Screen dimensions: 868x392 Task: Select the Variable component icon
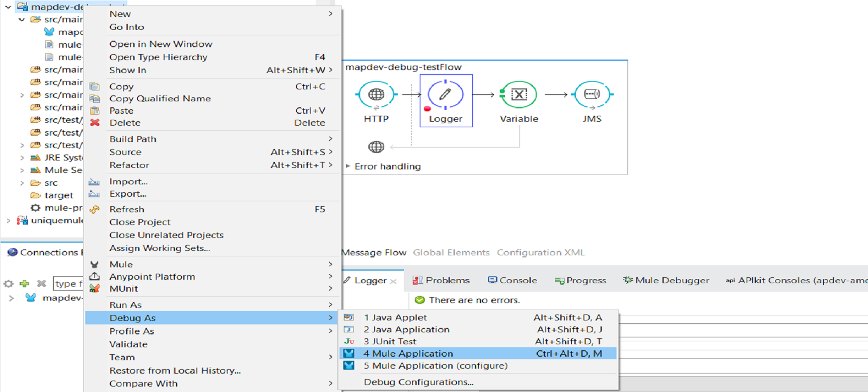click(x=519, y=94)
